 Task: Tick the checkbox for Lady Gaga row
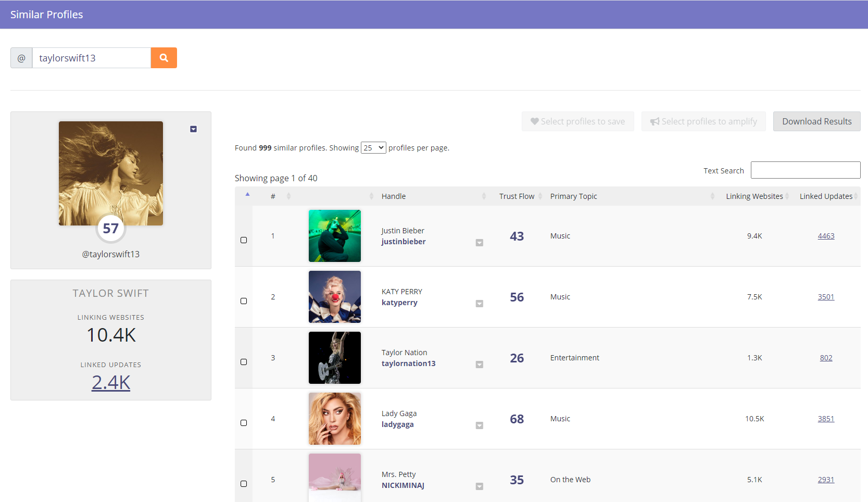pos(244,423)
